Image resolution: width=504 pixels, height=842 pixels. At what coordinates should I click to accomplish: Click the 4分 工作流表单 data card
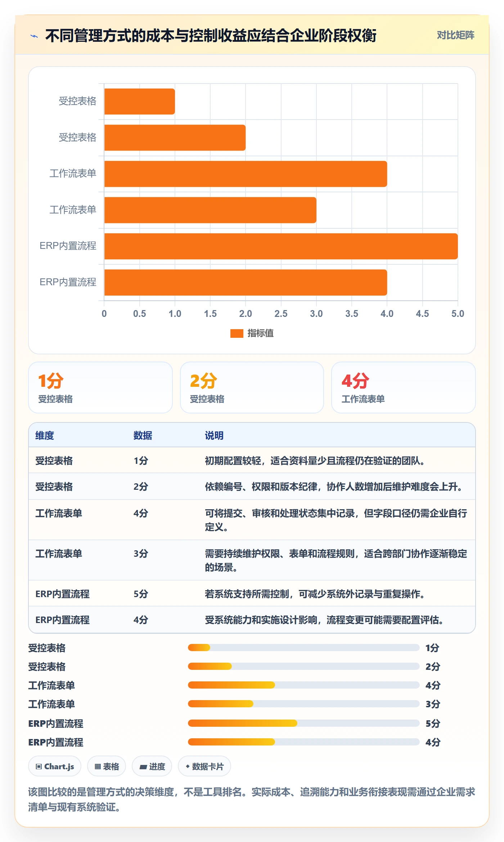pos(404,388)
